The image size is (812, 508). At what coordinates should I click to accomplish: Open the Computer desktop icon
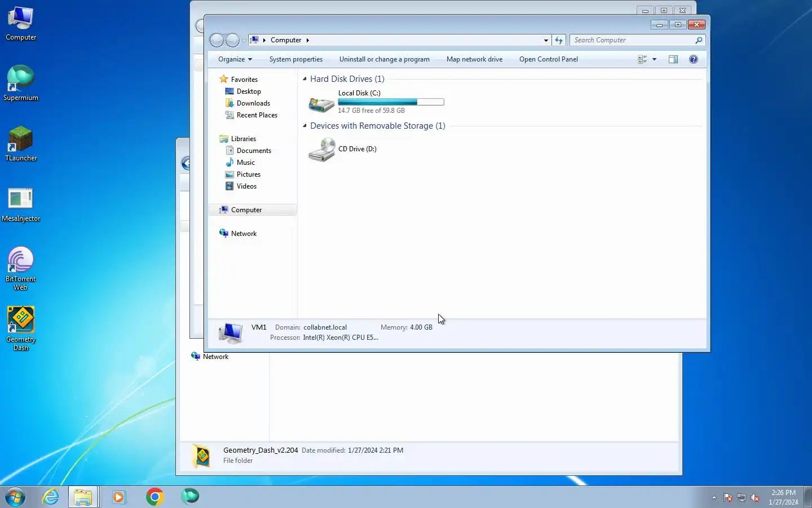click(21, 23)
